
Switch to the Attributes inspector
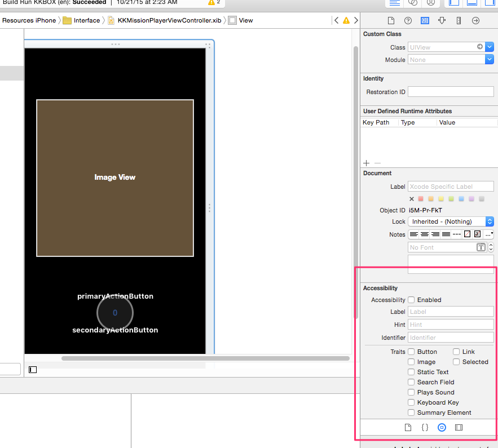click(x=442, y=20)
